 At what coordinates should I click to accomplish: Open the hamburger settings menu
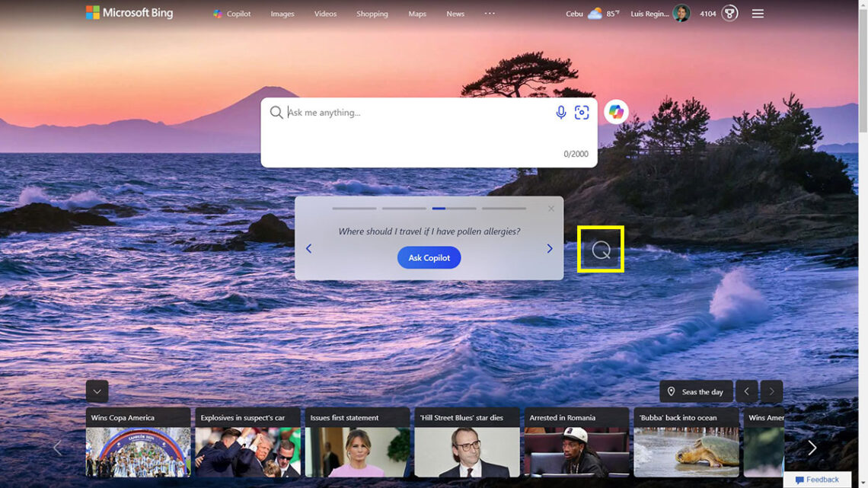coord(758,13)
